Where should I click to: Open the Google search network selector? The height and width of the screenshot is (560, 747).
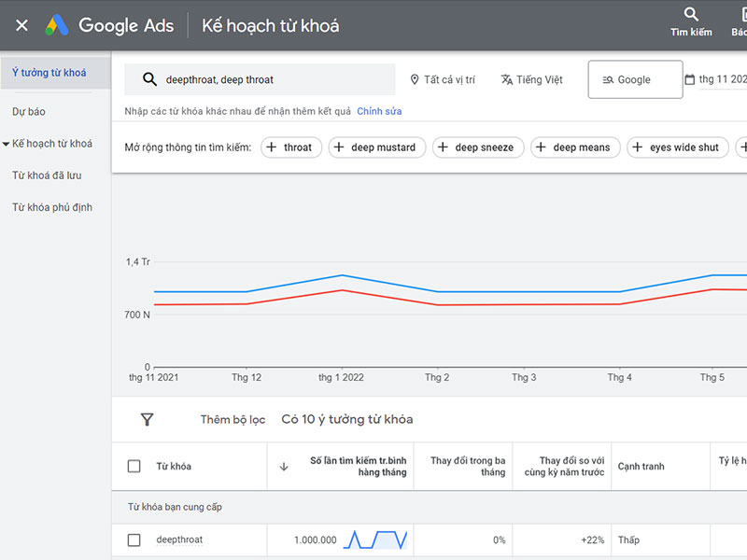[635, 80]
